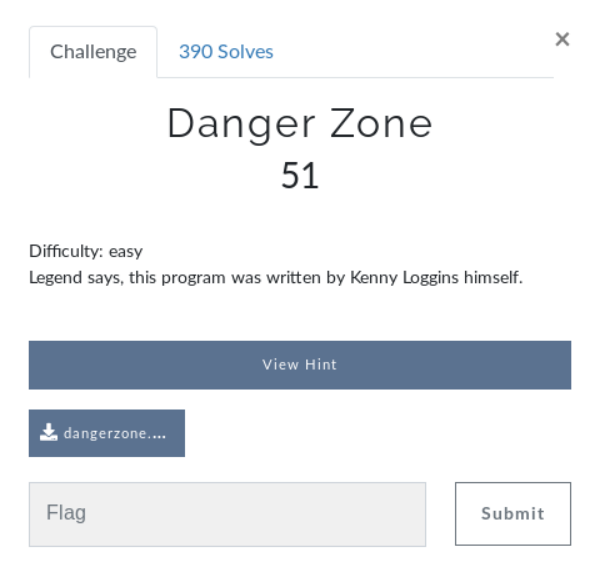The height and width of the screenshot is (579, 591).
Task: Return to the Challenge details tab
Action: coord(93,52)
